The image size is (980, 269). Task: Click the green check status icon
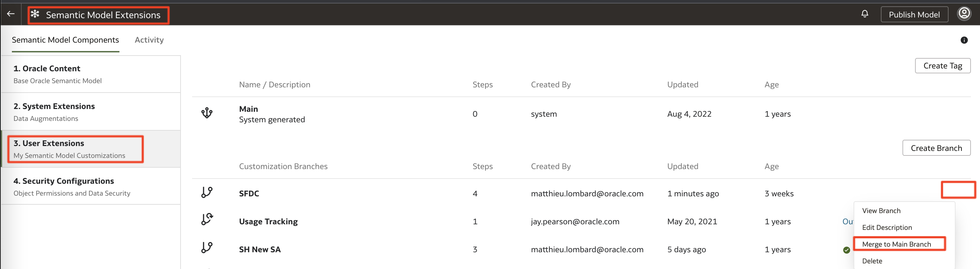point(847,250)
